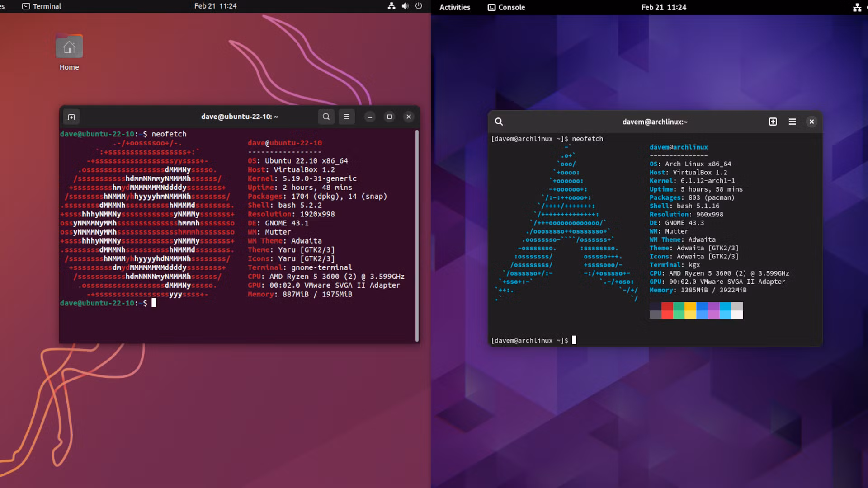The height and width of the screenshot is (488, 868).
Task: Click the davem@archlinux window title
Action: (654, 122)
